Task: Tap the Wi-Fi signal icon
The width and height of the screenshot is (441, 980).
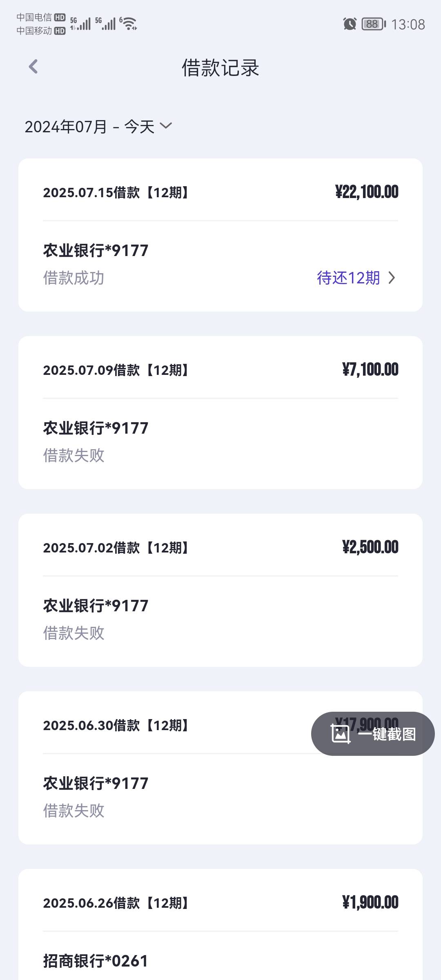Action: [128, 24]
